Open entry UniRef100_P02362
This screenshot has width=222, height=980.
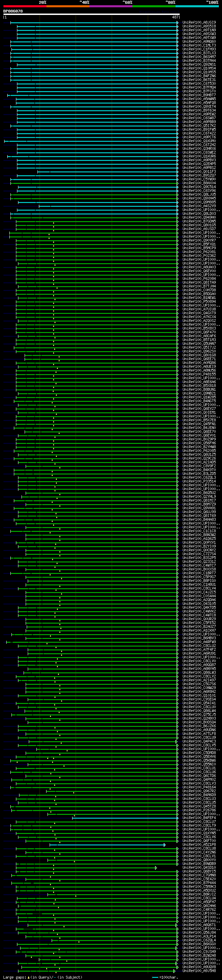coord(199,256)
